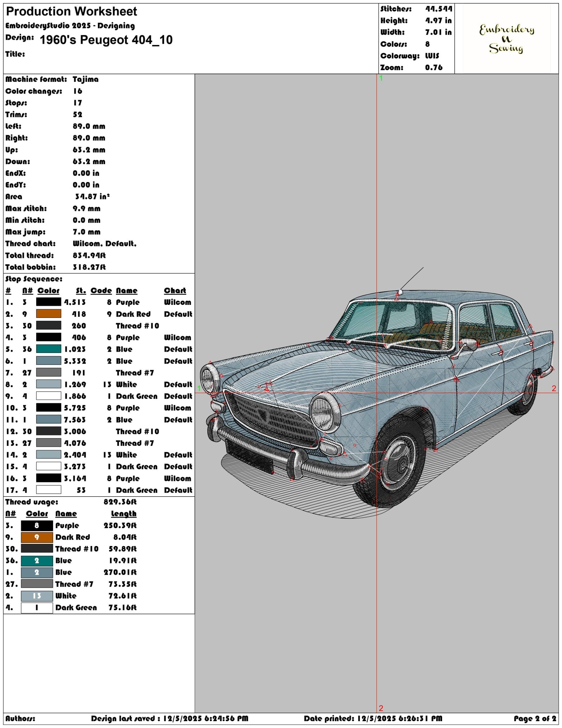The width and height of the screenshot is (562, 728).
Task: Click the orange swatch labeled 9 in Thread usage
Action: point(37,537)
